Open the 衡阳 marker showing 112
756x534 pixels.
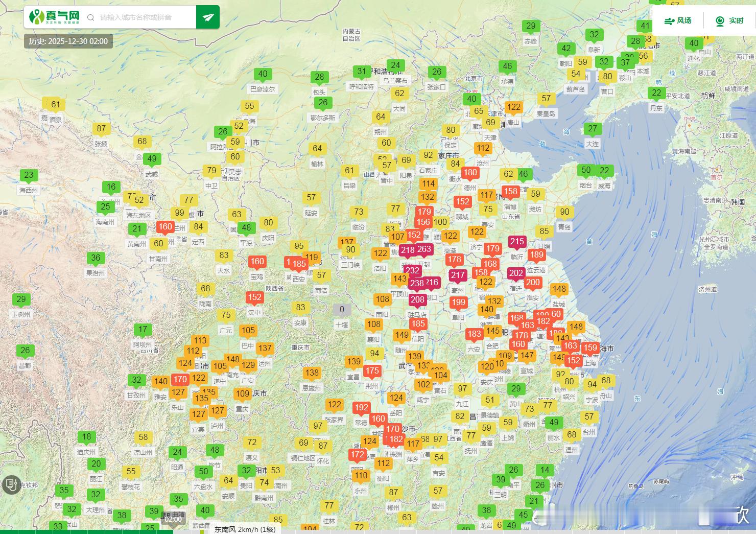[x=383, y=464]
